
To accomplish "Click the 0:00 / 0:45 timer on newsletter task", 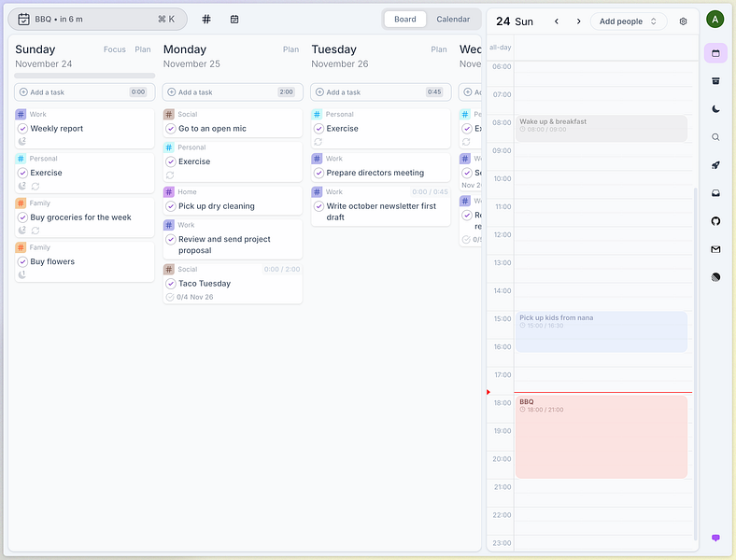I will pos(430,192).
